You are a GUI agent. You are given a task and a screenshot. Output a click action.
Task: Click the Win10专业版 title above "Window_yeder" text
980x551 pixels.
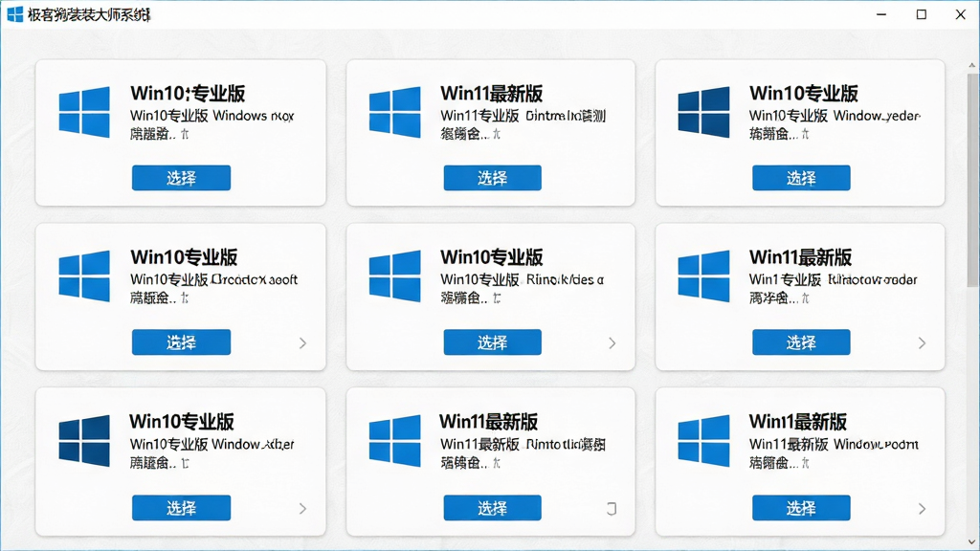point(804,94)
